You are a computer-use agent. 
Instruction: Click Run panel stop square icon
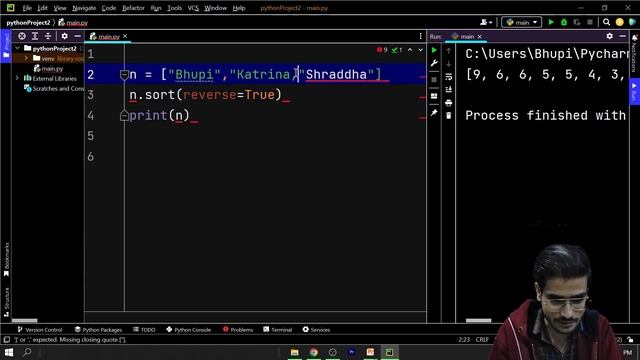pos(434,80)
